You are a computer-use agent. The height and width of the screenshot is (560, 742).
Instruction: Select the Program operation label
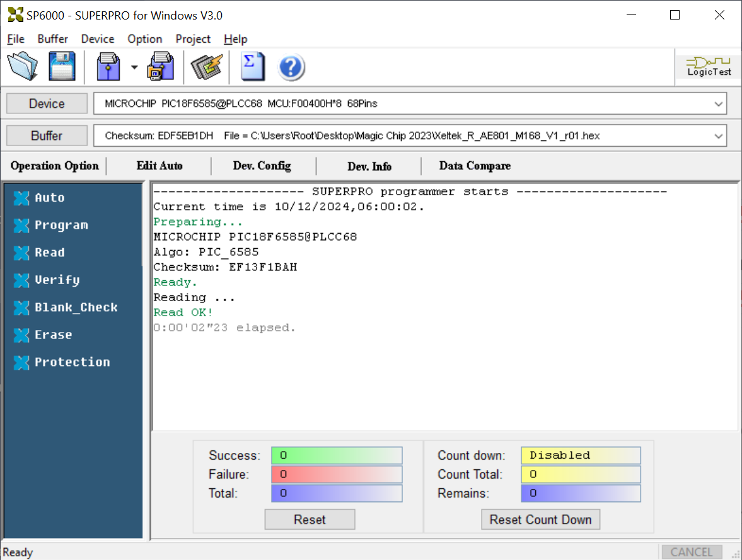tap(62, 225)
